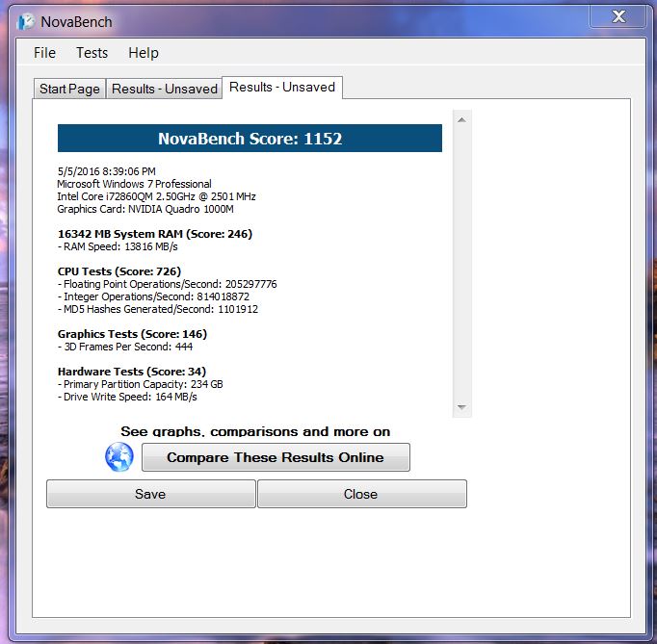Screen dimensions: 657x644
Task: Click Drive Write Speed: 164 MB/s
Action: (127, 397)
